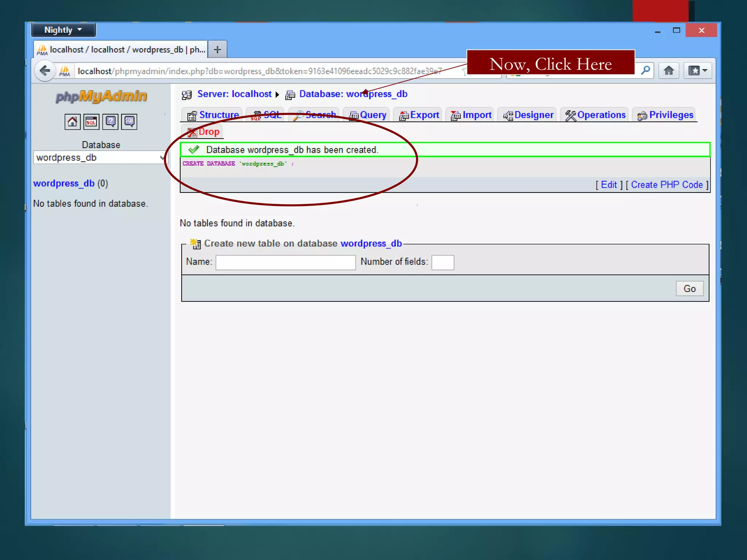Click the SQL documentation icon in sidebar
747x560 pixels.
coord(129,121)
